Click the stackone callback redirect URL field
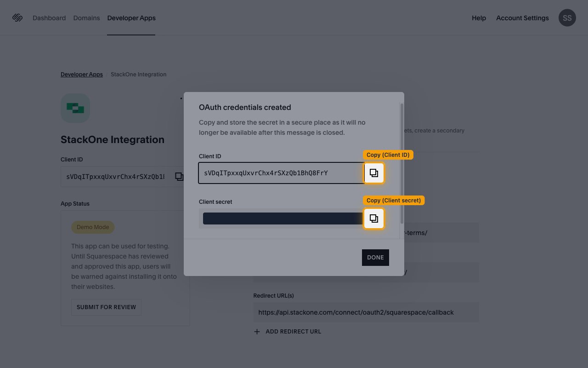 pyautogui.click(x=366, y=312)
